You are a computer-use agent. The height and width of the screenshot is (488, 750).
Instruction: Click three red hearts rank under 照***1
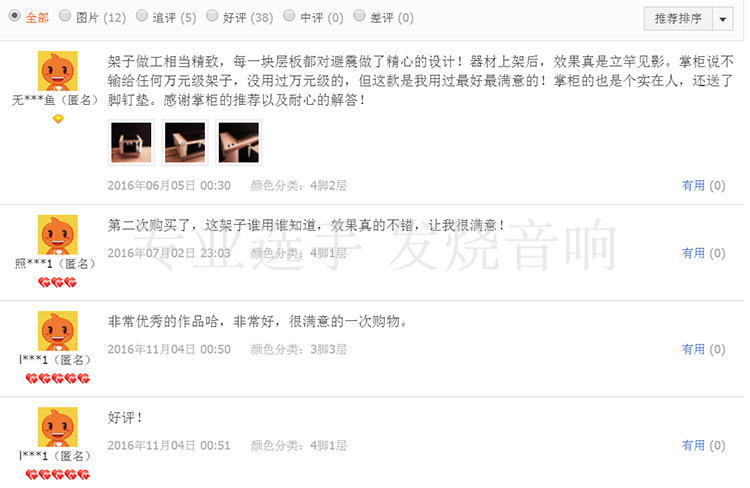click(x=57, y=283)
